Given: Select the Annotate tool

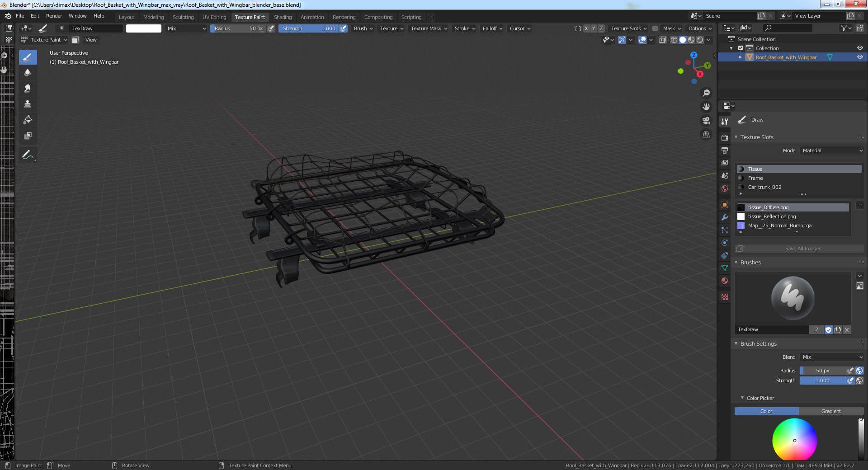Looking at the screenshot, I should pos(28,155).
